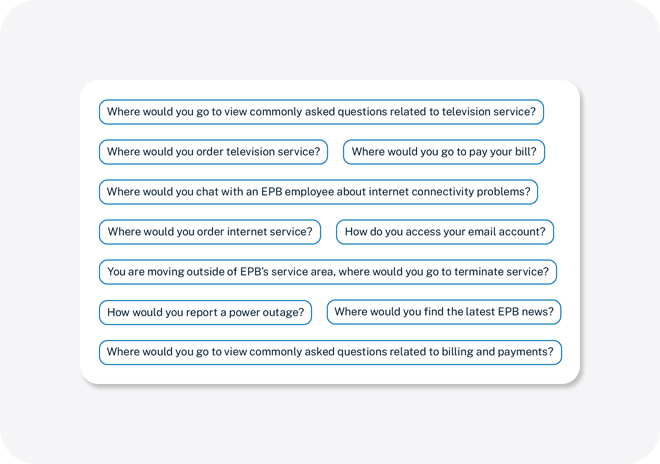
Task: Click 'Where would you order internet service?'
Action: point(210,232)
